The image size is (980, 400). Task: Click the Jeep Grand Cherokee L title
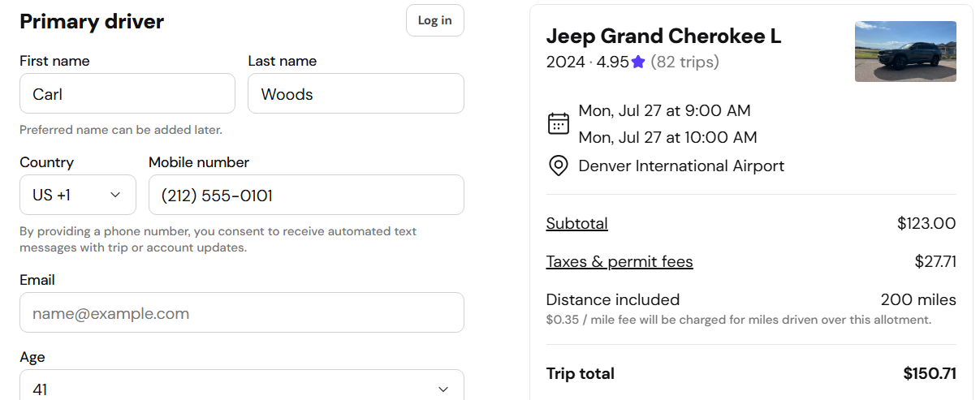pyautogui.click(x=663, y=37)
